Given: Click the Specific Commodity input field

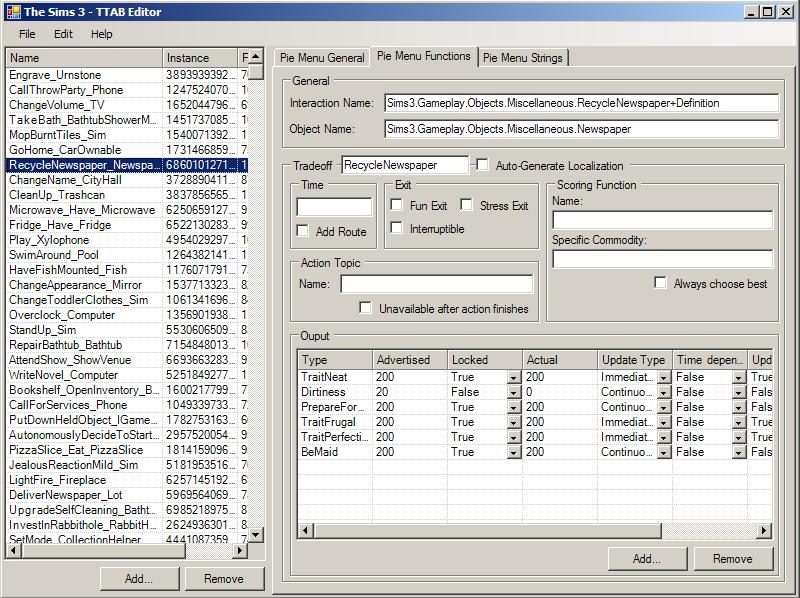Looking at the screenshot, I should (x=662, y=259).
